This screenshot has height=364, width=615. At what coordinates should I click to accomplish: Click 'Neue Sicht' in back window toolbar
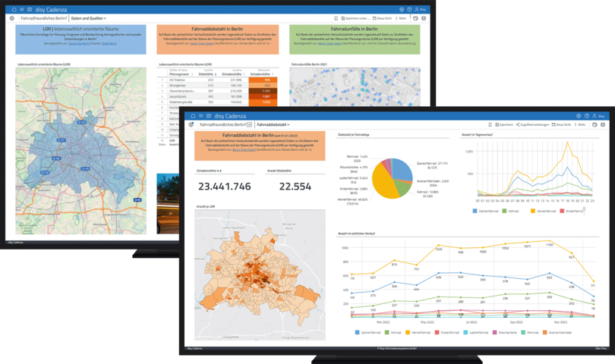point(382,18)
